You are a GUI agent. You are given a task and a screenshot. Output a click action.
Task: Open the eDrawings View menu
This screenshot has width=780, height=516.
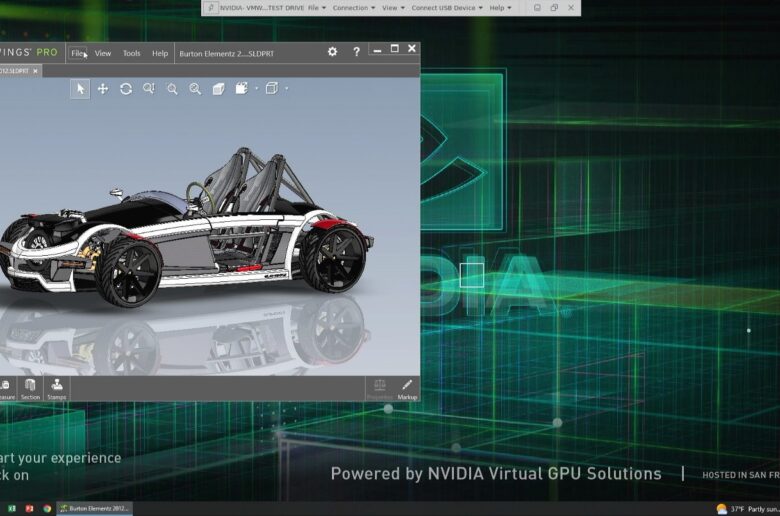click(x=103, y=53)
